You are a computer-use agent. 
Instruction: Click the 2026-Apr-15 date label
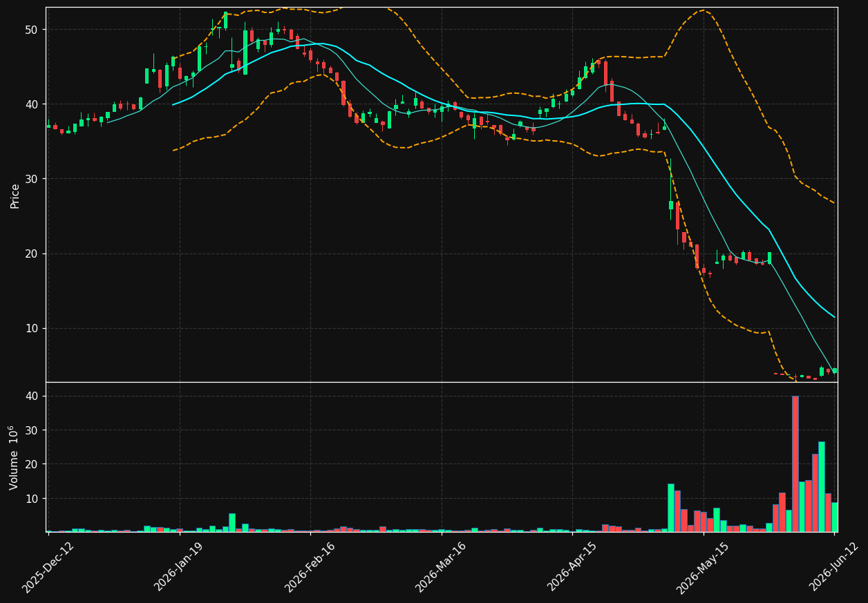point(572,567)
